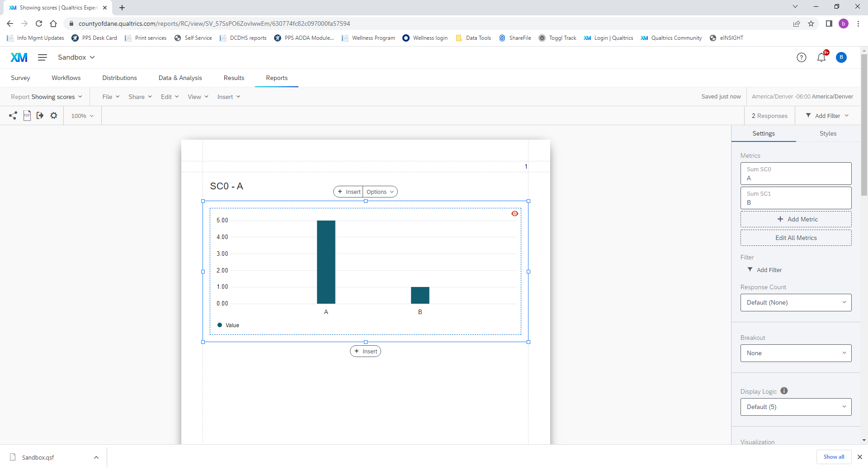Open the Help question mark icon
The image size is (868, 470).
click(x=802, y=57)
